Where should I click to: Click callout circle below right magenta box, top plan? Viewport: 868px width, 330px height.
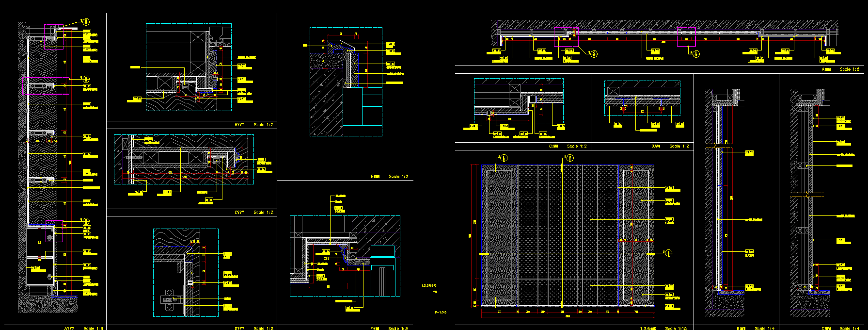pos(696,54)
